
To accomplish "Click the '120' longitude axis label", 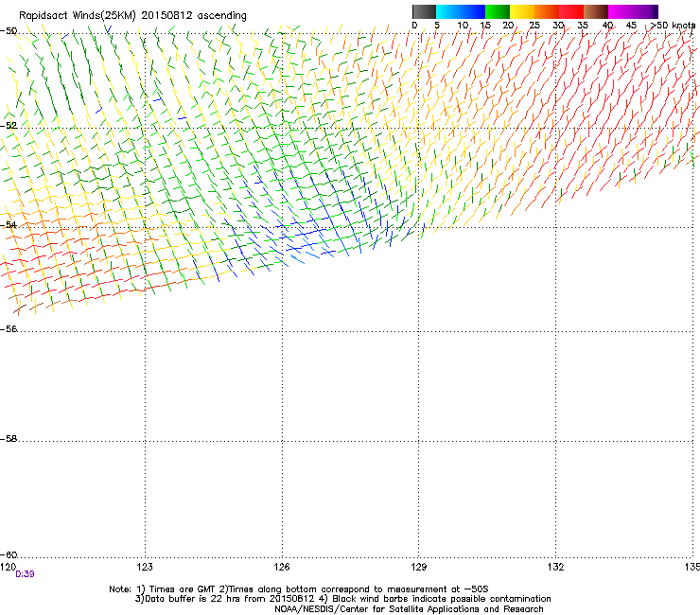I will pos(8,567).
